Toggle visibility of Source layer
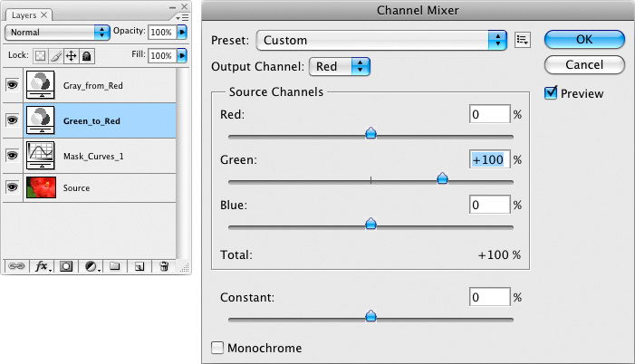 coord(12,187)
